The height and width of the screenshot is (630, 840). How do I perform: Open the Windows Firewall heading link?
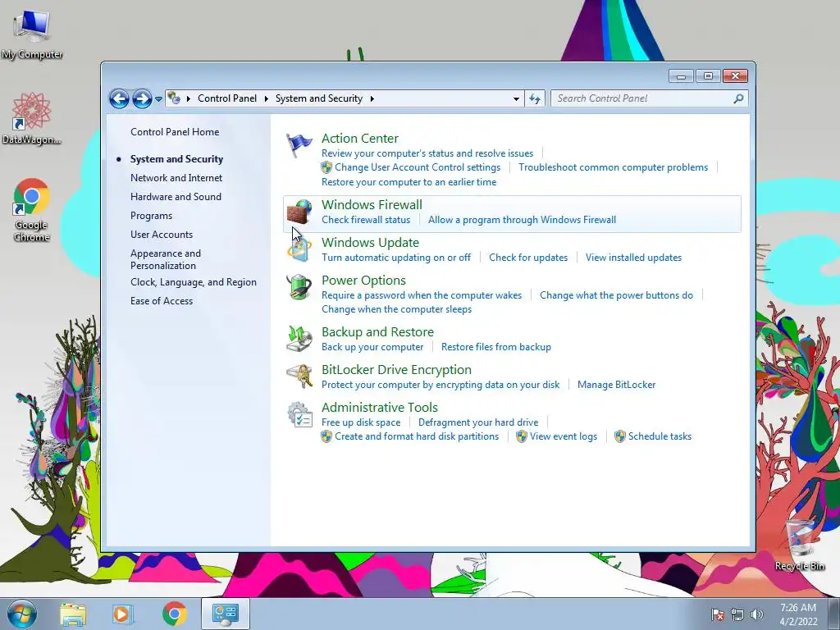coord(372,204)
